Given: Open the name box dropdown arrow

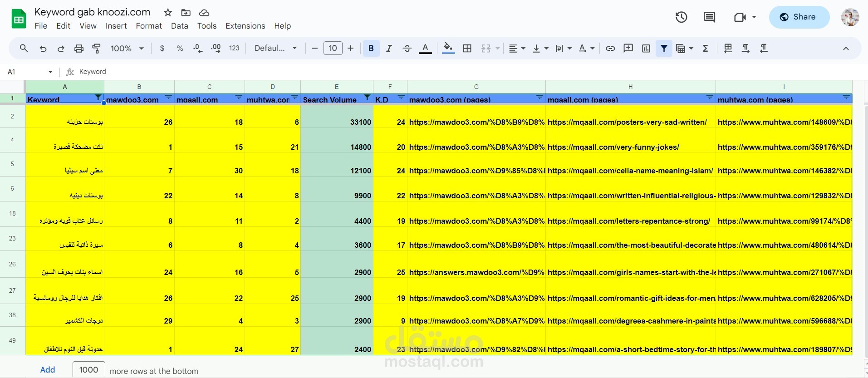Looking at the screenshot, I should click(x=50, y=72).
